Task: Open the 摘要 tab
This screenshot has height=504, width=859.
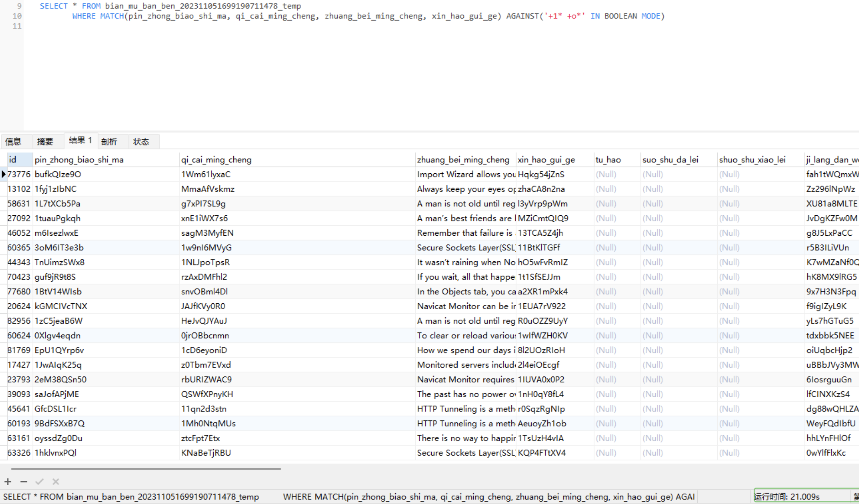Action: tap(45, 142)
